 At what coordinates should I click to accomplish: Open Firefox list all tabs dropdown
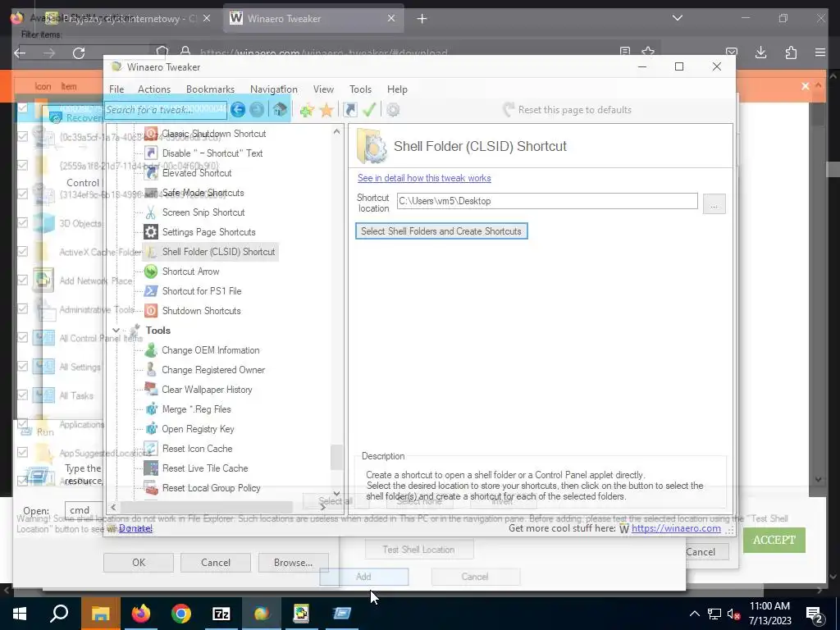[677, 18]
